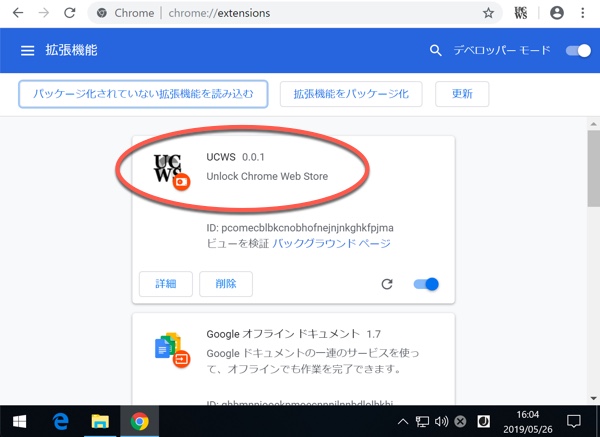This screenshot has width=600, height=437.
Task: Click 削除 to remove UCWS
Action: (x=226, y=284)
